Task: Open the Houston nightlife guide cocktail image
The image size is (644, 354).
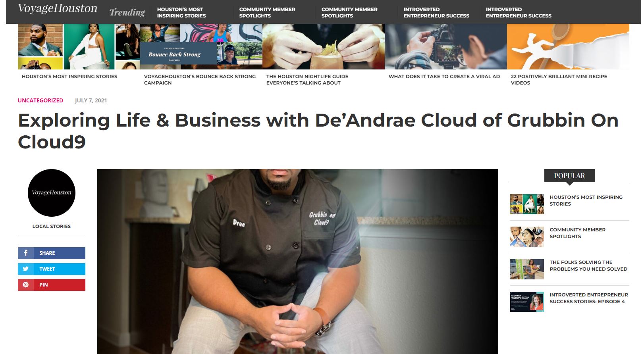Action: coord(324,46)
